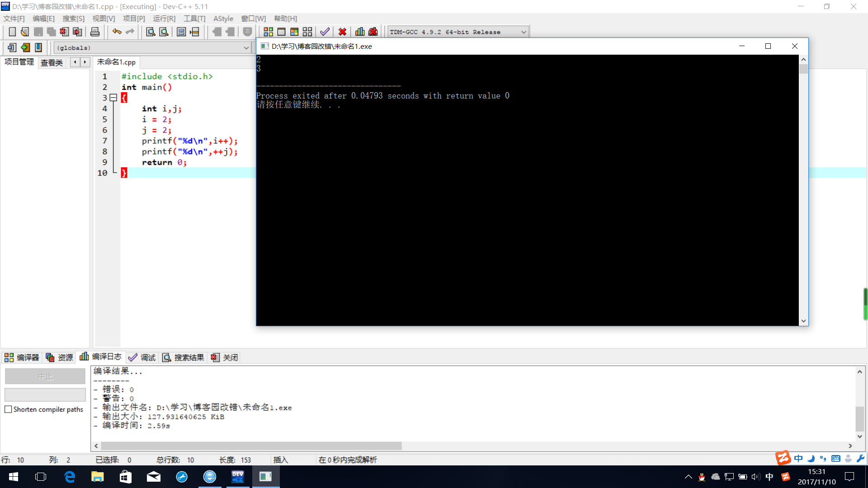Click the Close file toolbar icon
The width and height of the screenshot is (868, 488).
point(64,32)
